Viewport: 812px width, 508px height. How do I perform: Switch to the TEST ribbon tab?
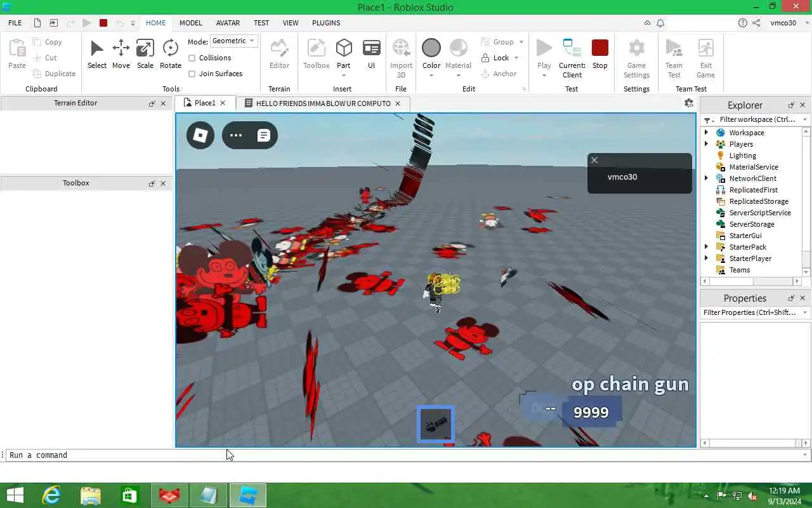pos(261,23)
